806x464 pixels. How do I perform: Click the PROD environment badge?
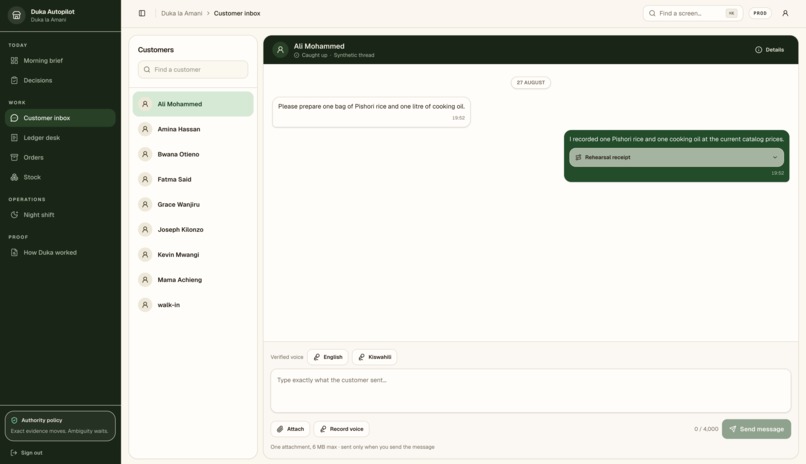point(760,13)
